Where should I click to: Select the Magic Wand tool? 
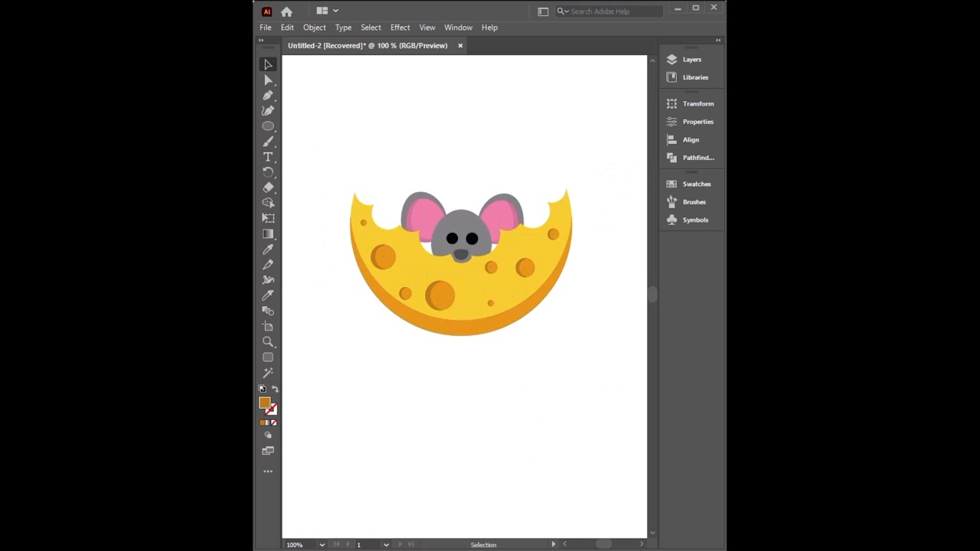[268, 373]
